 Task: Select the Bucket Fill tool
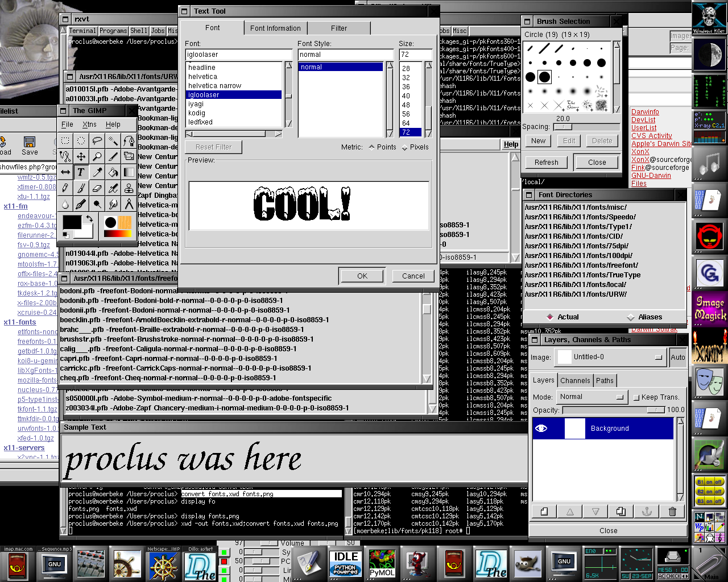click(113, 172)
